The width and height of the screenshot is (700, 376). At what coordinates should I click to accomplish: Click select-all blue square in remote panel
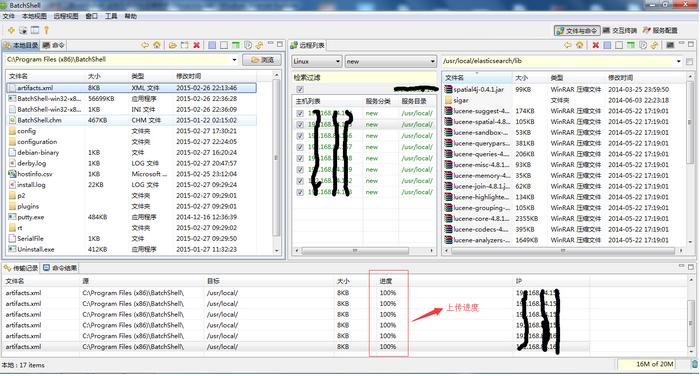point(607,45)
